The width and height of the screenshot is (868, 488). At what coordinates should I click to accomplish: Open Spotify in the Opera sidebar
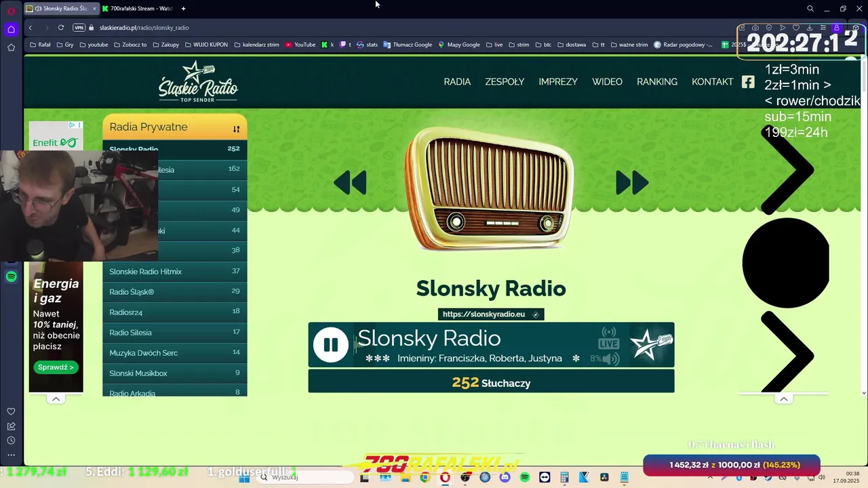click(x=11, y=277)
